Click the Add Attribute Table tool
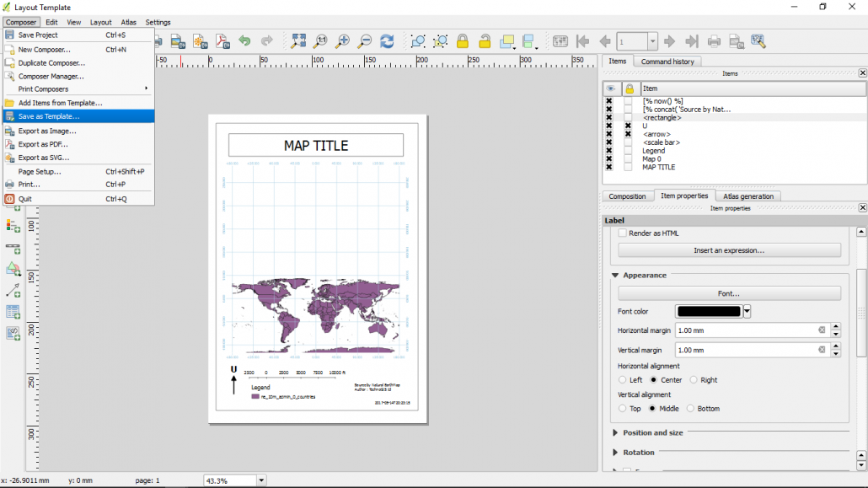This screenshot has height=488, width=868. click(12, 310)
